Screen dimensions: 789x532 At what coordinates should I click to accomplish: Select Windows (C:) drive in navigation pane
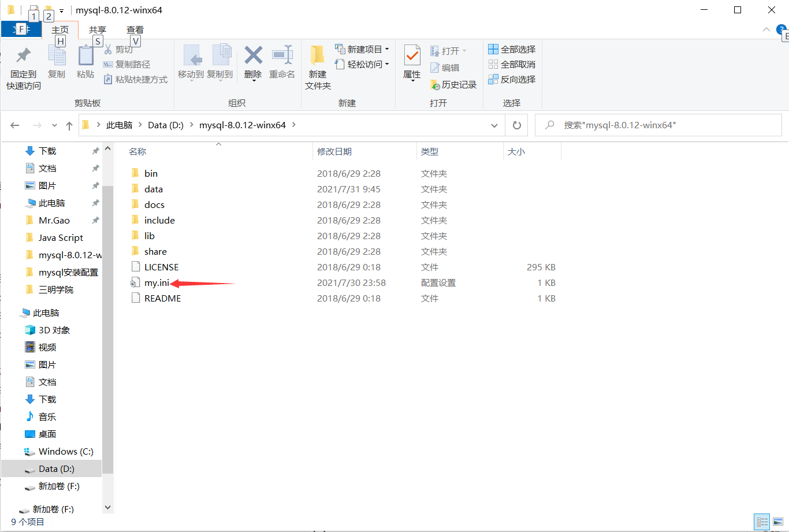click(66, 451)
